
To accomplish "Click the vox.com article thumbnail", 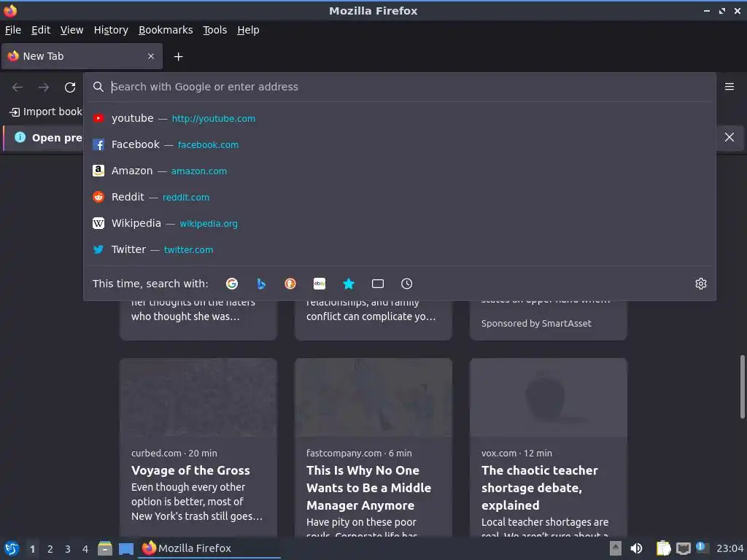I will [549, 397].
